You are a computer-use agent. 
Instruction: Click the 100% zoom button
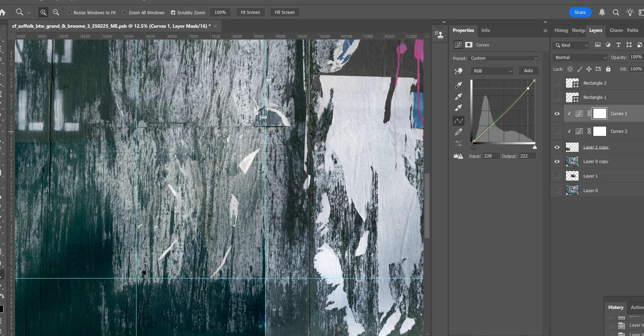pos(220,12)
